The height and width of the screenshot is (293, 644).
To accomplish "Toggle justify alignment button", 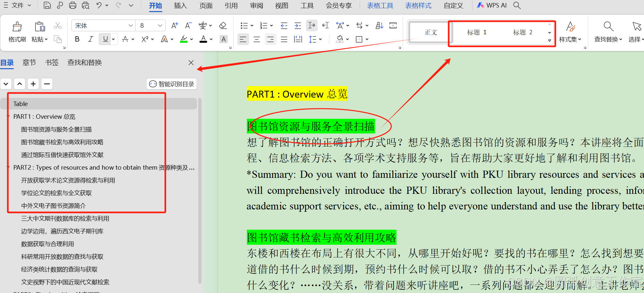I will pyautogui.click(x=284, y=39).
